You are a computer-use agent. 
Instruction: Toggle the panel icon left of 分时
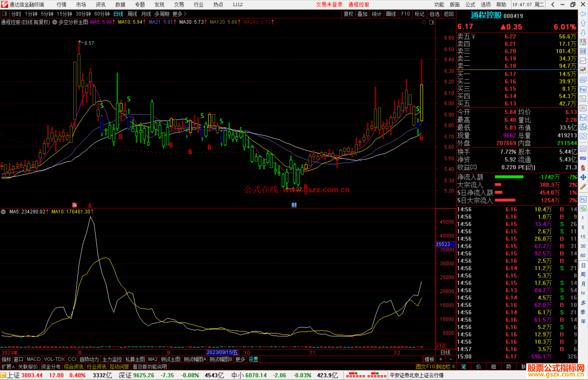[5, 14]
